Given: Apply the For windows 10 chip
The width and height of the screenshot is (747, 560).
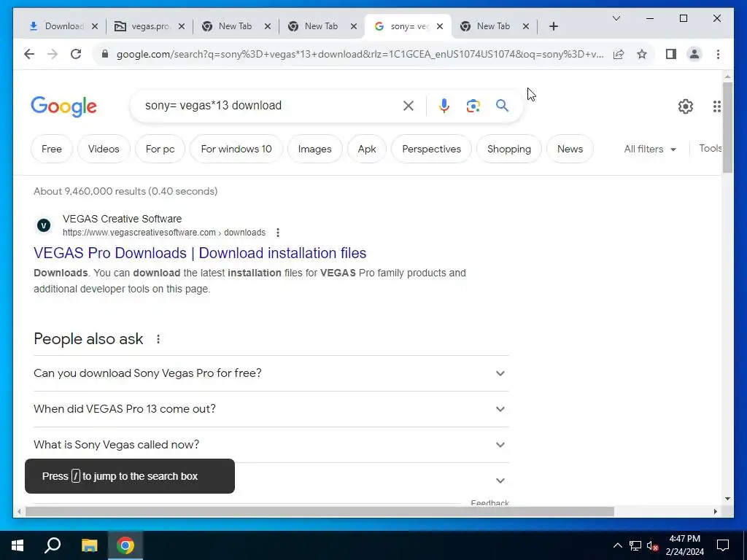Looking at the screenshot, I should tap(236, 149).
